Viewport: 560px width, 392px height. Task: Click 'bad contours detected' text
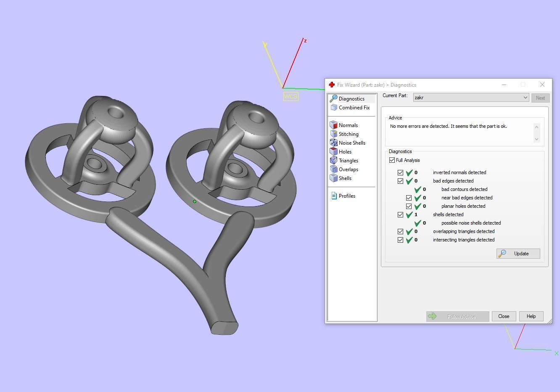465,189
